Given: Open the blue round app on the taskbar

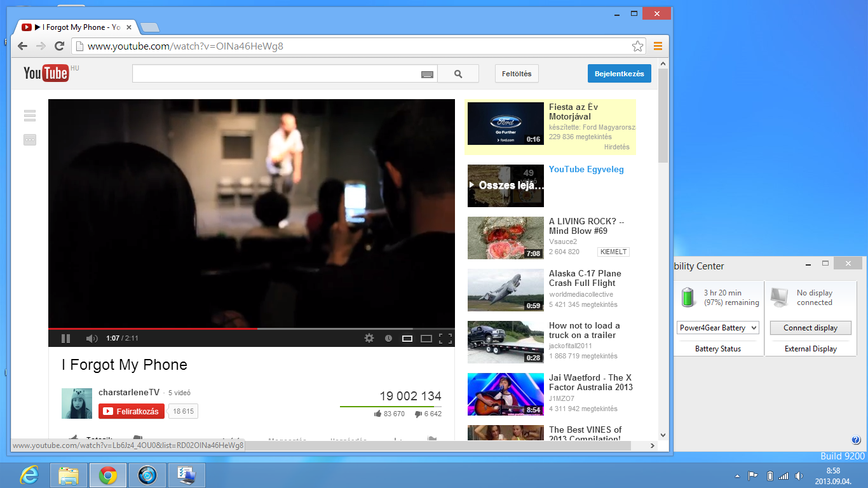Looking at the screenshot, I should pyautogui.click(x=147, y=475).
